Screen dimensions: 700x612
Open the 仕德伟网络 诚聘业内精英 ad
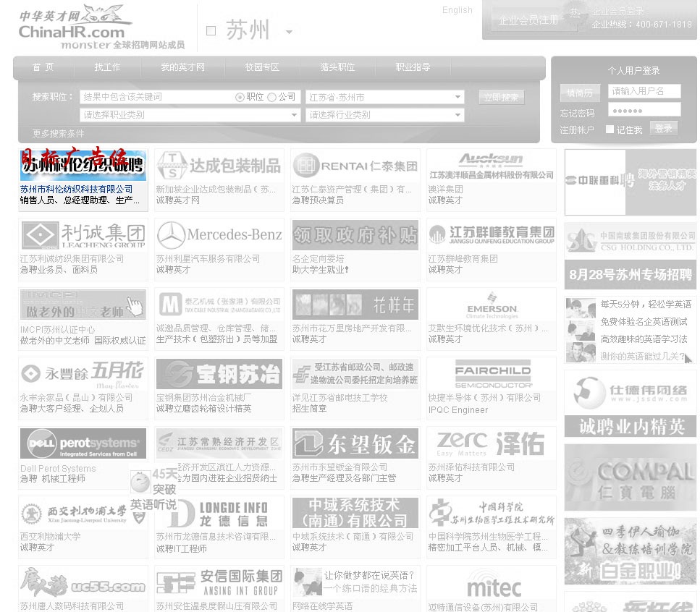point(631,404)
